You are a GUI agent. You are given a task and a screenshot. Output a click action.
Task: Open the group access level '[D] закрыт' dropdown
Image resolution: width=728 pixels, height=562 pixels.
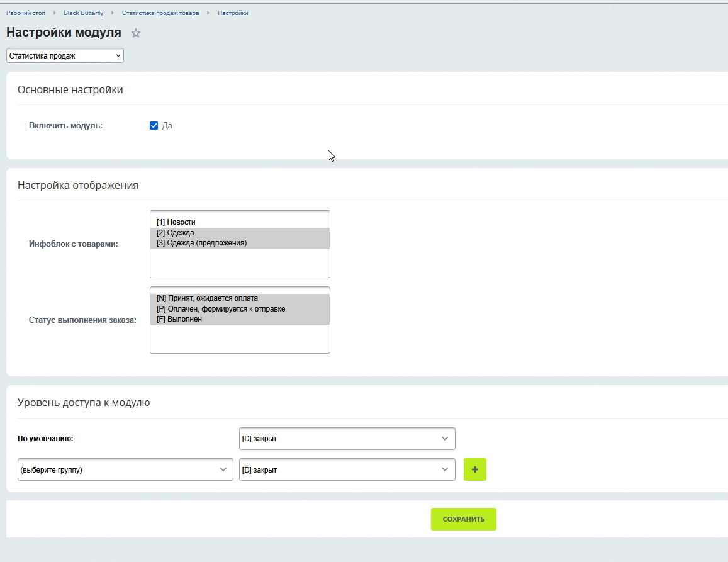tap(347, 469)
